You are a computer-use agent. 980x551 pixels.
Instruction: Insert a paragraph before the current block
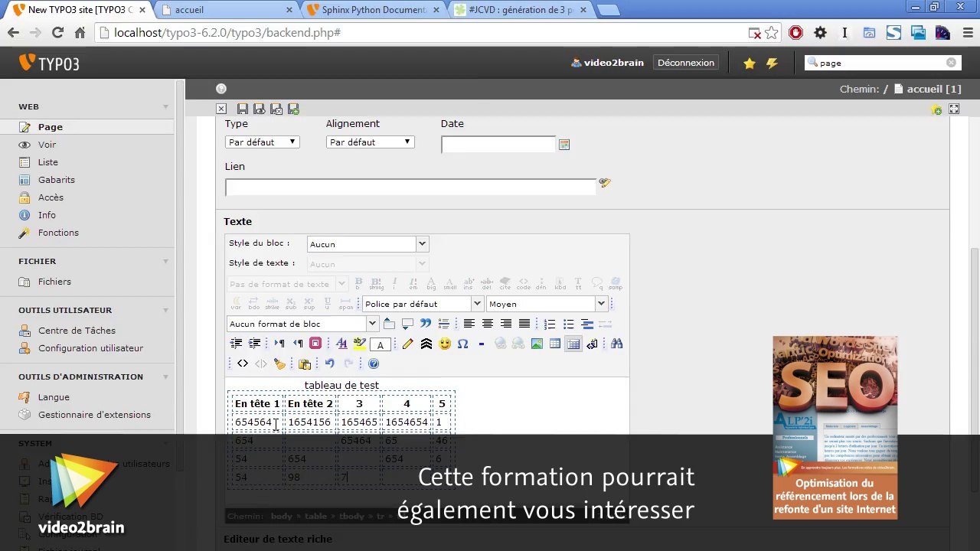tap(389, 324)
